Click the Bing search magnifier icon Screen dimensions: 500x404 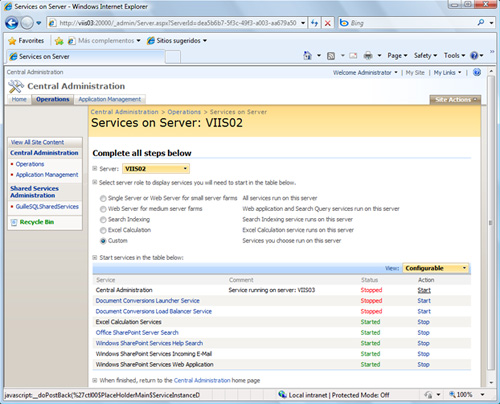click(481, 23)
